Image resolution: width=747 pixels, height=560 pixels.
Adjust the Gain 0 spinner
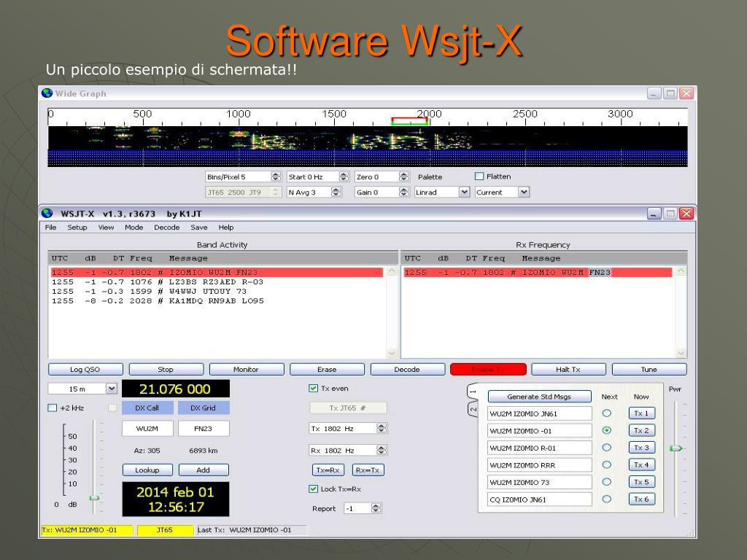[x=404, y=192]
